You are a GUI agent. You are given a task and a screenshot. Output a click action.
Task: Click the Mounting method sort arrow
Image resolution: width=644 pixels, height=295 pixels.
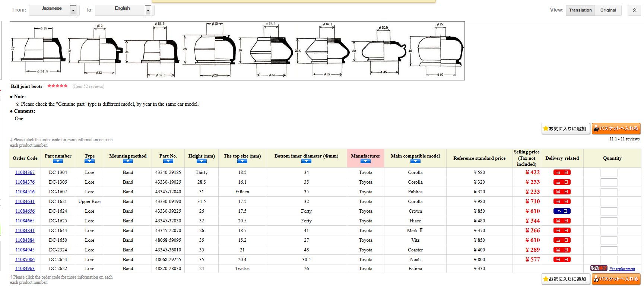click(x=128, y=161)
